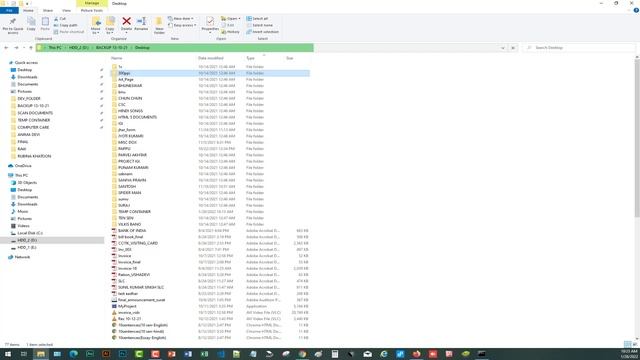The width and height of the screenshot is (640, 360).
Task: Switch to the View ribbon tab
Action: pyautogui.click(x=66, y=10)
